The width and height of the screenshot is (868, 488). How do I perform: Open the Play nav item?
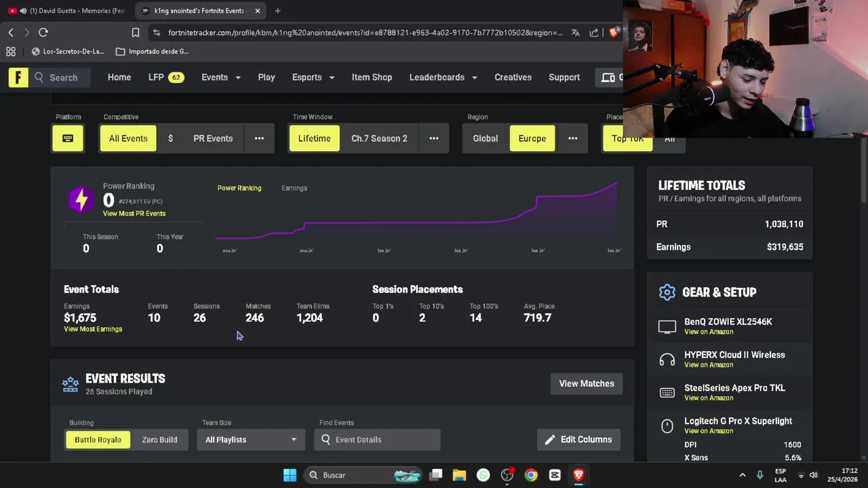point(267,77)
